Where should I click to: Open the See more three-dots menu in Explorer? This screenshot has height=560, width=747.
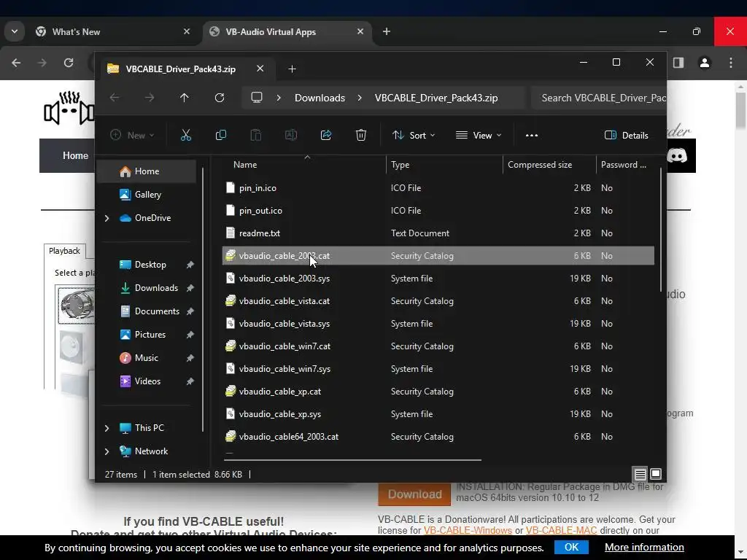[532, 135]
